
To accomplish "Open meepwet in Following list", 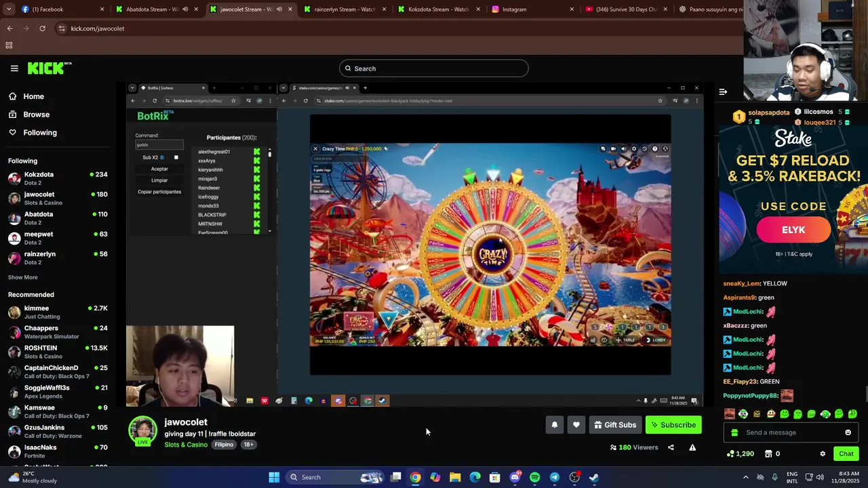I will [x=58, y=238].
